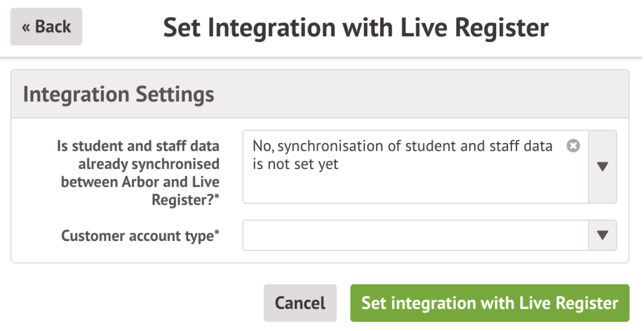Click the page title 'Set Integration with Live Register'
Screen dimensions: 644x331
click(356, 27)
